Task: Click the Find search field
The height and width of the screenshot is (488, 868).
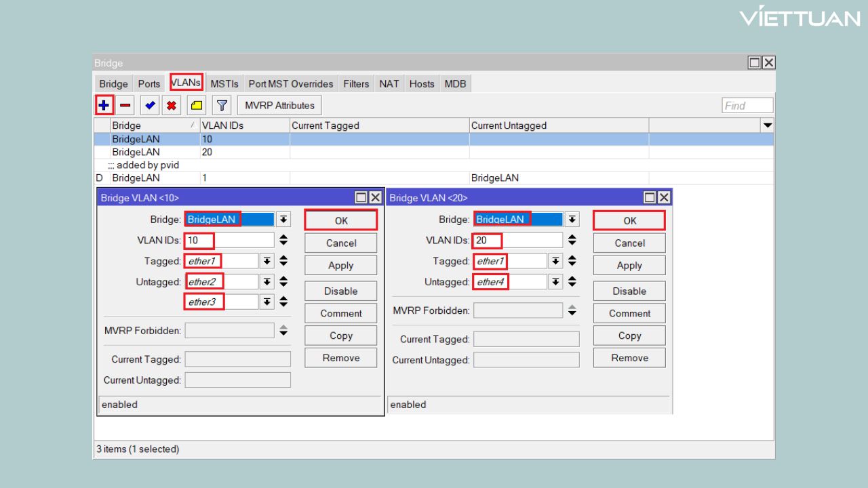Action: 747,106
